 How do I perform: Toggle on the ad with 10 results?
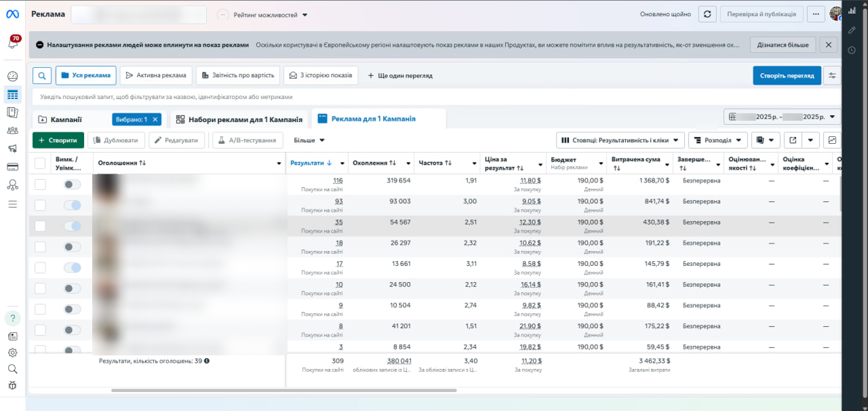[72, 288]
